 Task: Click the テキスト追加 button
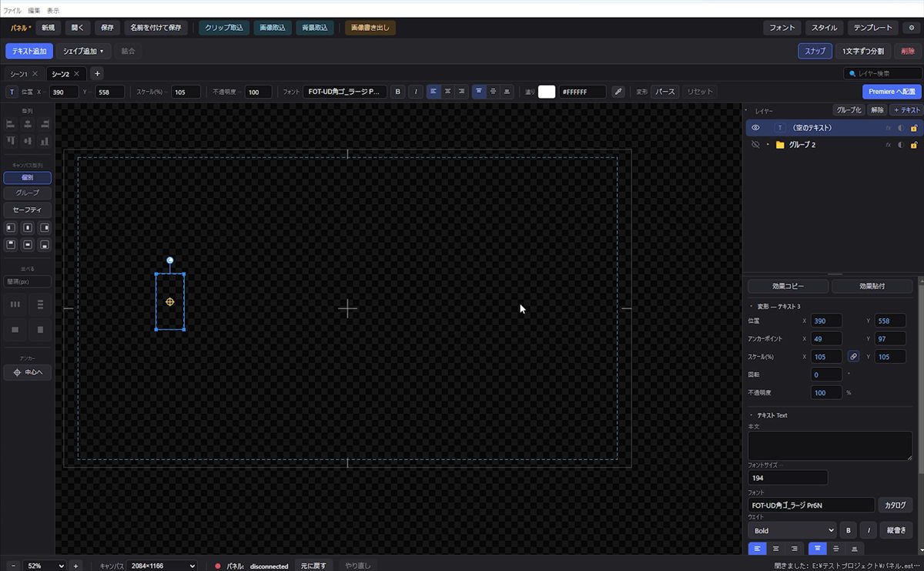28,51
